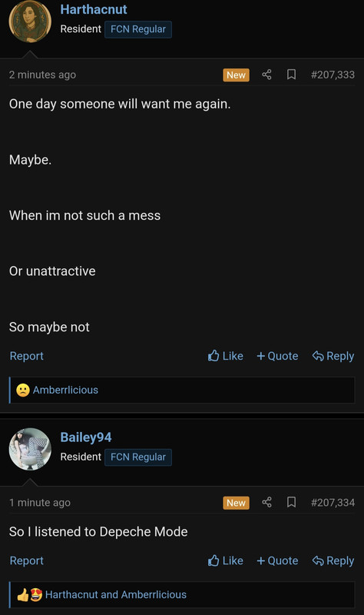
Task: Reply to Harthacnut's post
Action: pyautogui.click(x=333, y=356)
